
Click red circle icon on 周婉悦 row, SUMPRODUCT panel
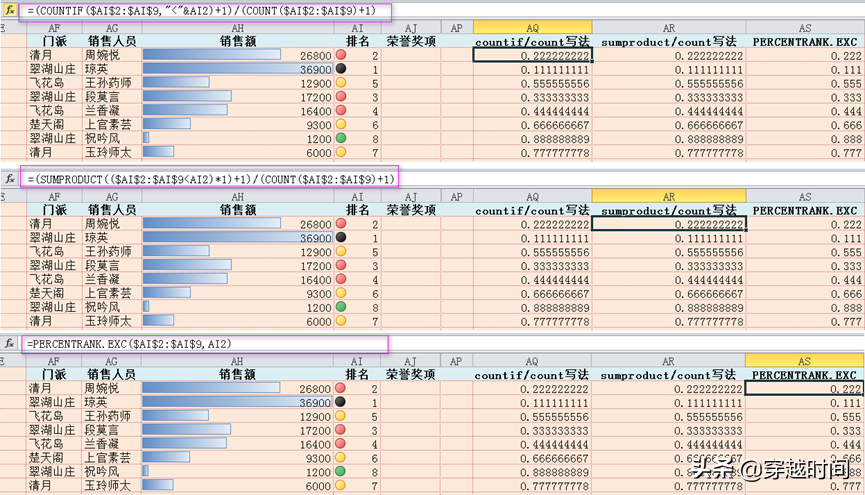pyautogui.click(x=341, y=223)
